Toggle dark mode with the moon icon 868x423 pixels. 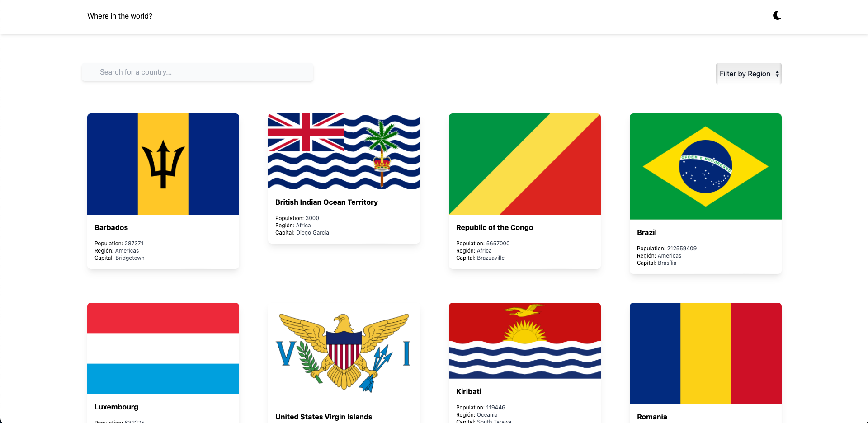point(777,16)
